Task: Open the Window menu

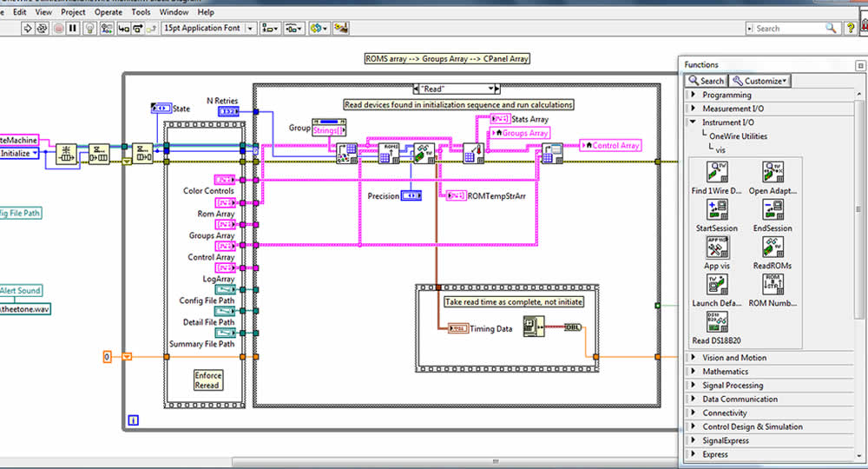Action: [174, 11]
